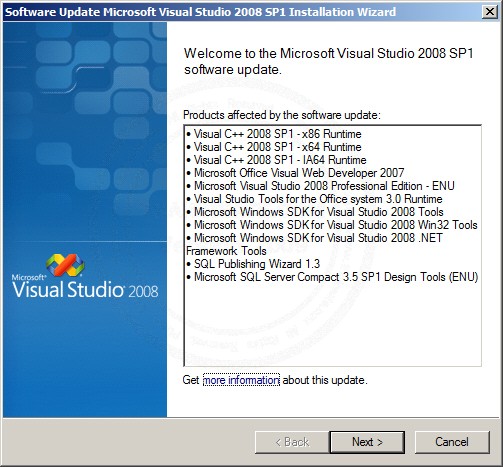Click the Visual Studio 2008 logo
Screen dimensions: 503x467
(85, 277)
